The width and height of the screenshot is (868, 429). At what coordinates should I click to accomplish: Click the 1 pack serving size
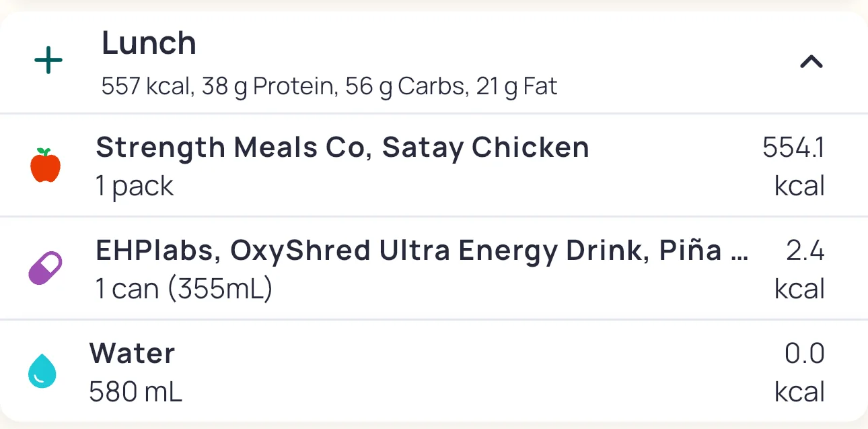[x=135, y=186]
